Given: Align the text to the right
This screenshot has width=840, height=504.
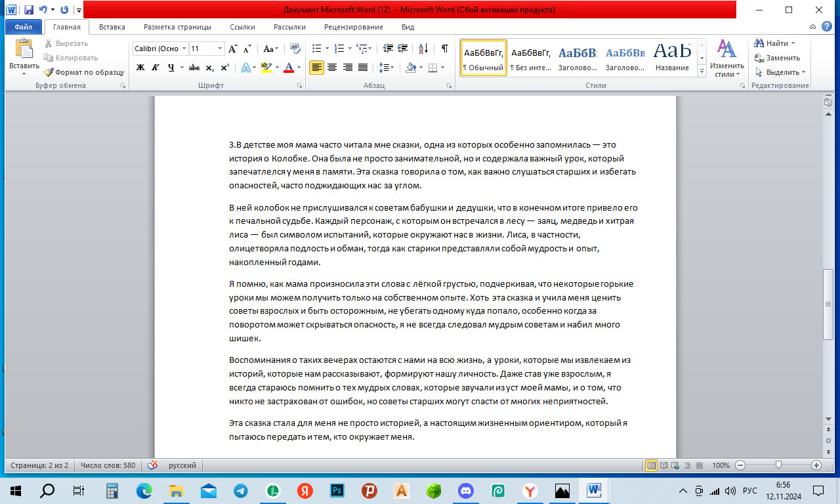Looking at the screenshot, I should (x=347, y=67).
